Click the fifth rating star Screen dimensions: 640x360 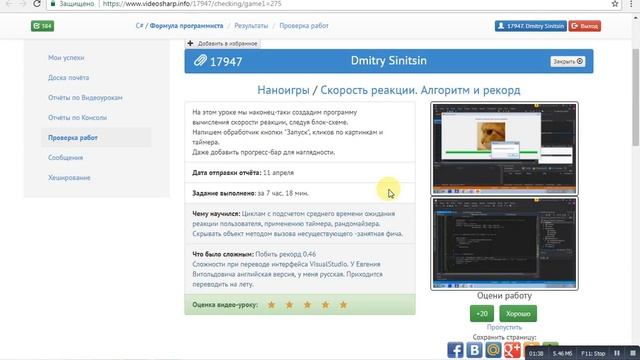click(x=343, y=304)
